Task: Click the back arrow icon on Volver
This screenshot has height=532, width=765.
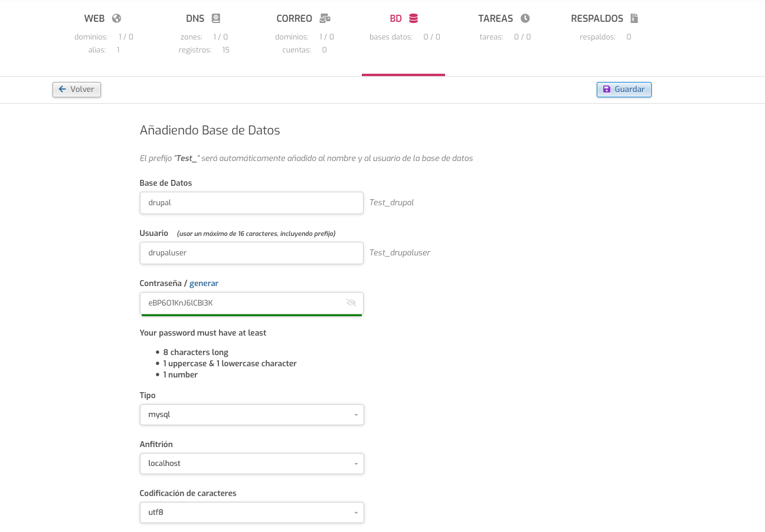Action: [x=62, y=89]
